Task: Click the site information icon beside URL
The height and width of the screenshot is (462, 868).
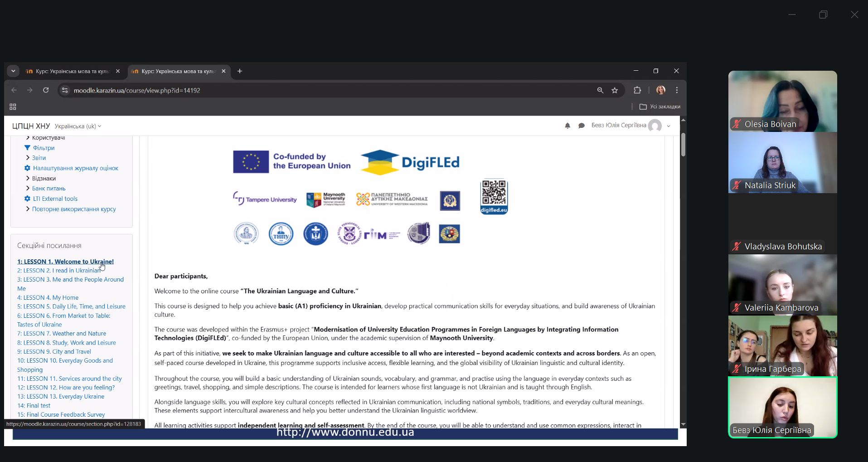Action: (65, 90)
